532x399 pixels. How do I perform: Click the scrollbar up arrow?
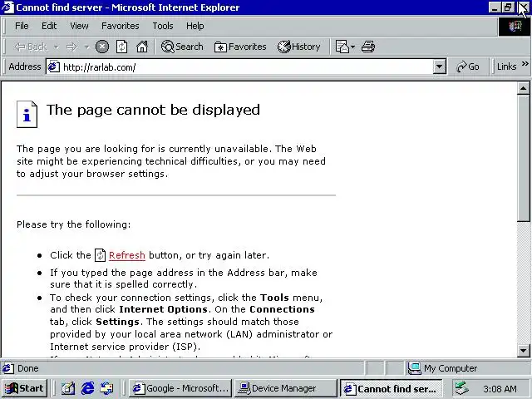click(x=523, y=89)
